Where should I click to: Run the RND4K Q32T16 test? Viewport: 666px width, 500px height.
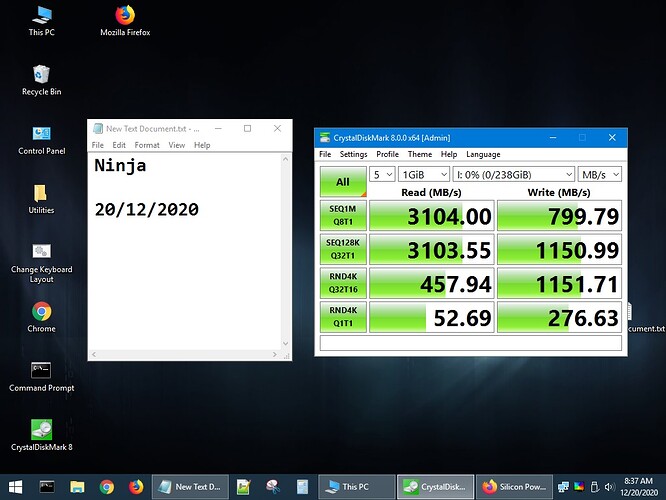pos(343,283)
